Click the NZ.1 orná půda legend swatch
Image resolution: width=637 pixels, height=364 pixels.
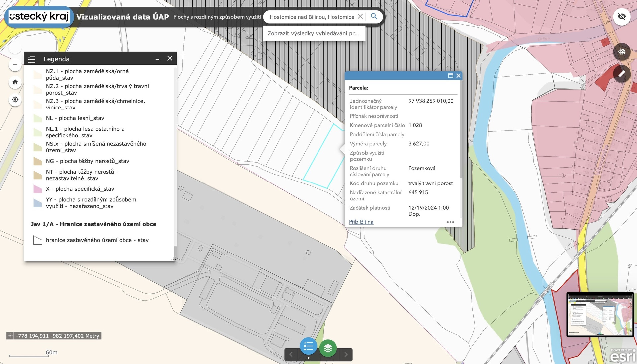tap(38, 74)
